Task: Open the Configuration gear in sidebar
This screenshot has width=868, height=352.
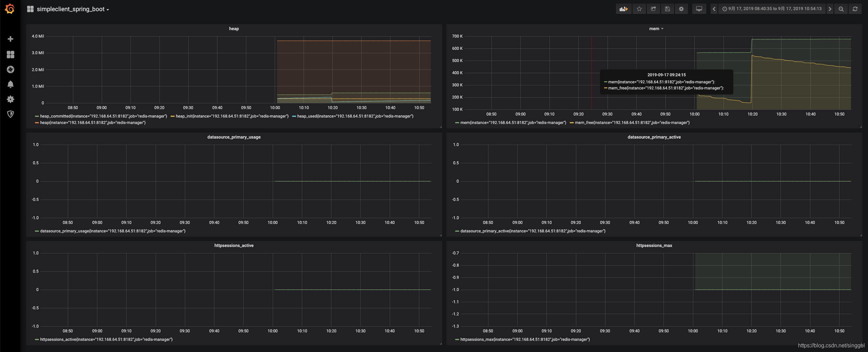Action: click(x=11, y=99)
